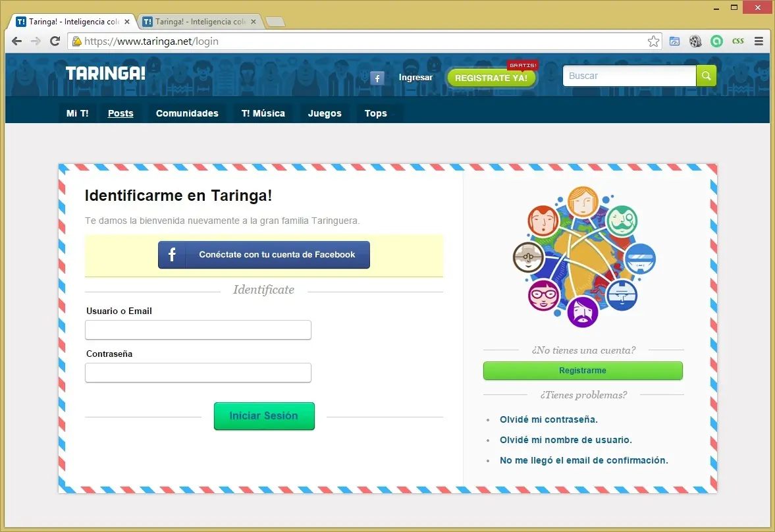
Task: Open a new browser tab
Action: pyautogui.click(x=275, y=22)
